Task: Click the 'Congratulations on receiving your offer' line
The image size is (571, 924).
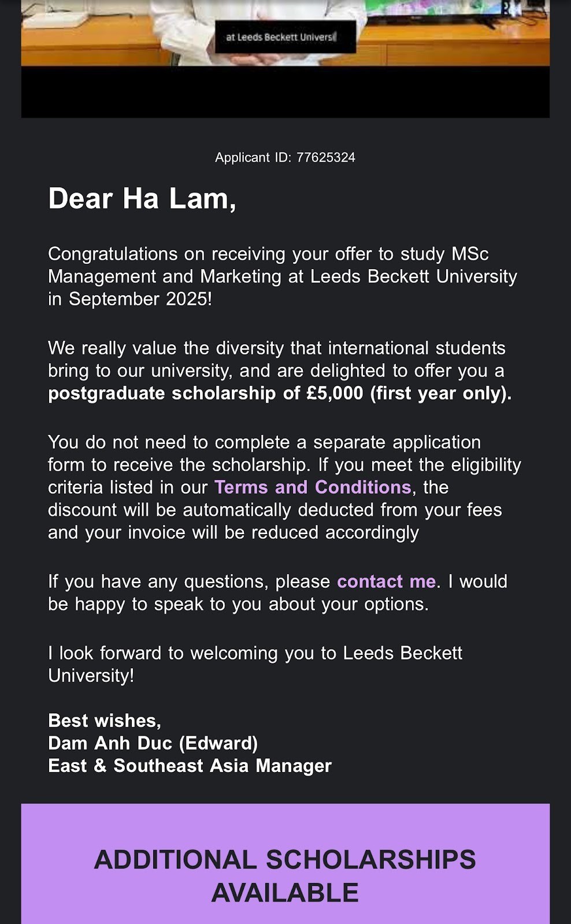Action: point(268,254)
